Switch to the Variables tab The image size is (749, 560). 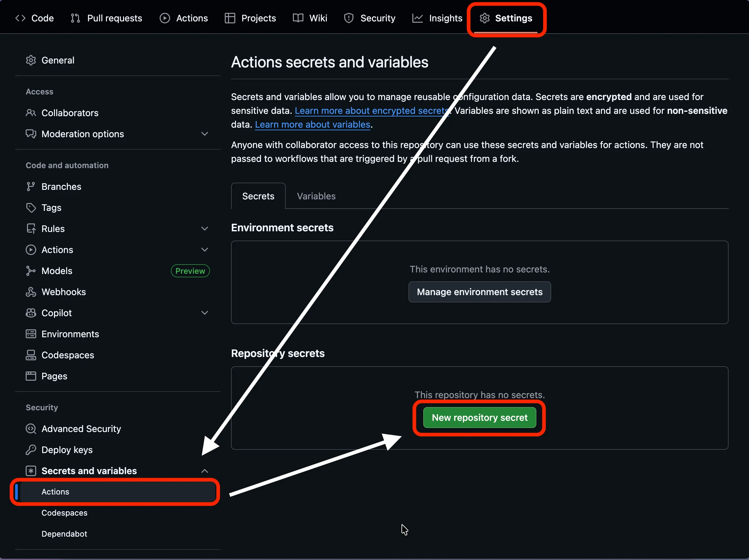tap(316, 196)
